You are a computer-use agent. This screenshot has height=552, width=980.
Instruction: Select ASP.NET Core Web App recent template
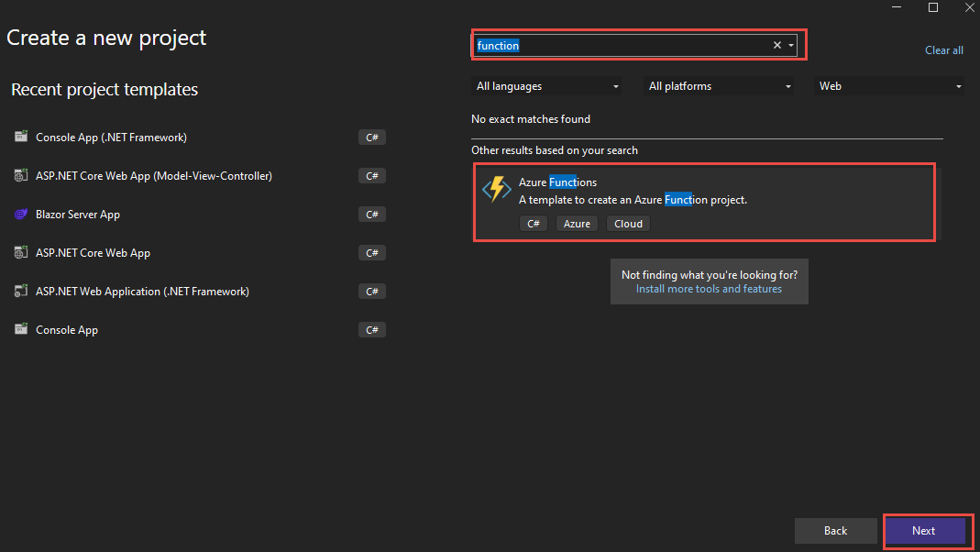point(199,252)
